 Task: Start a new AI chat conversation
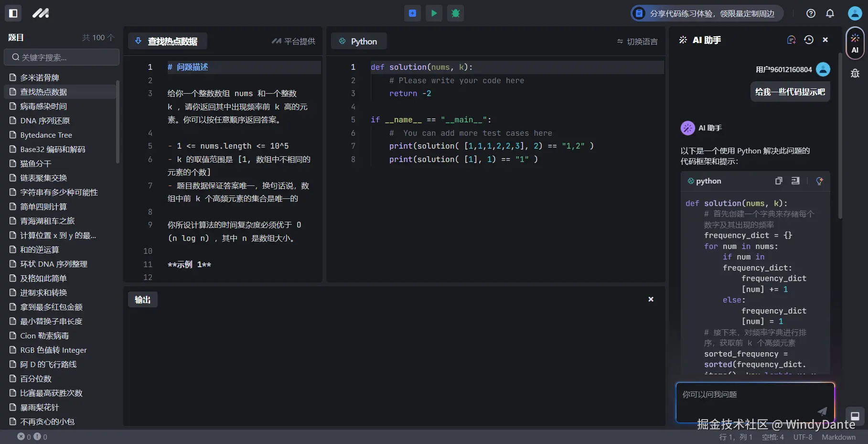tap(791, 40)
